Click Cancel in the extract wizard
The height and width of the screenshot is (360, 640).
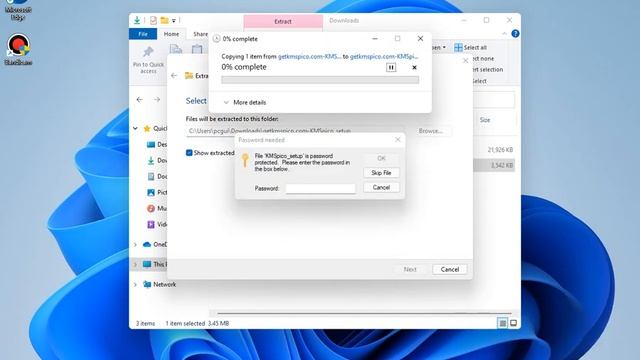point(450,269)
